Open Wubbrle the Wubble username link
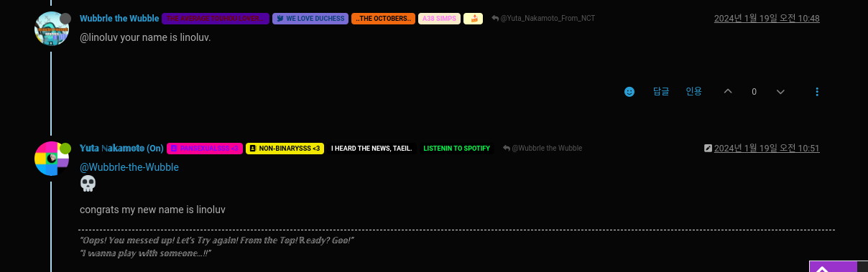Image resolution: width=868 pixels, height=272 pixels. click(120, 18)
